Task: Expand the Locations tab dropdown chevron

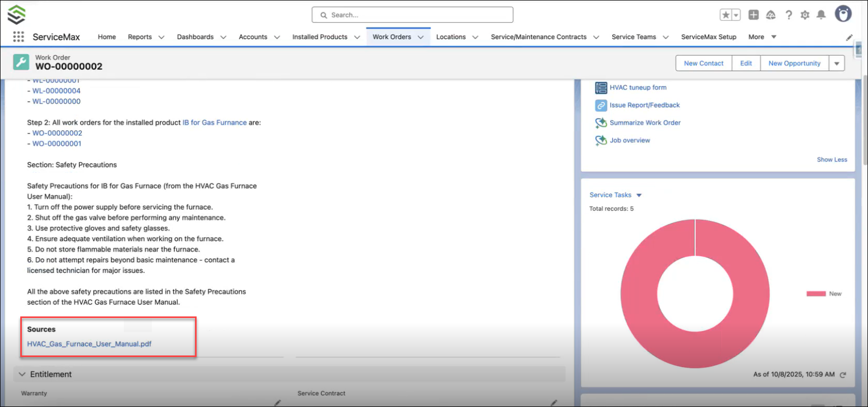Action: click(475, 37)
